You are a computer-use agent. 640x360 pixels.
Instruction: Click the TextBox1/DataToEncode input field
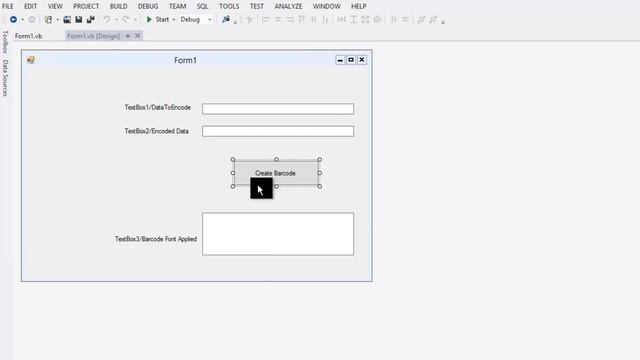point(278,109)
